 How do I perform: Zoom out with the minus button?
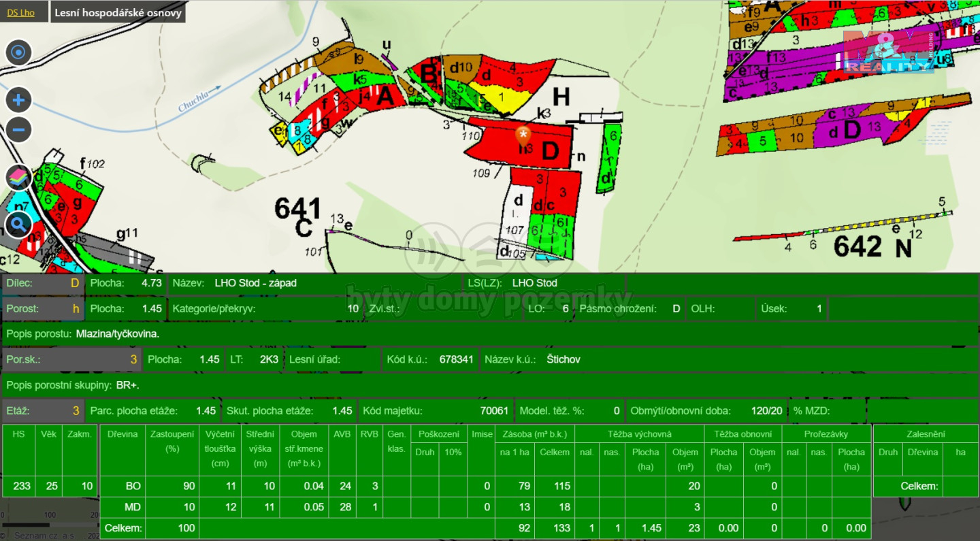(x=18, y=129)
